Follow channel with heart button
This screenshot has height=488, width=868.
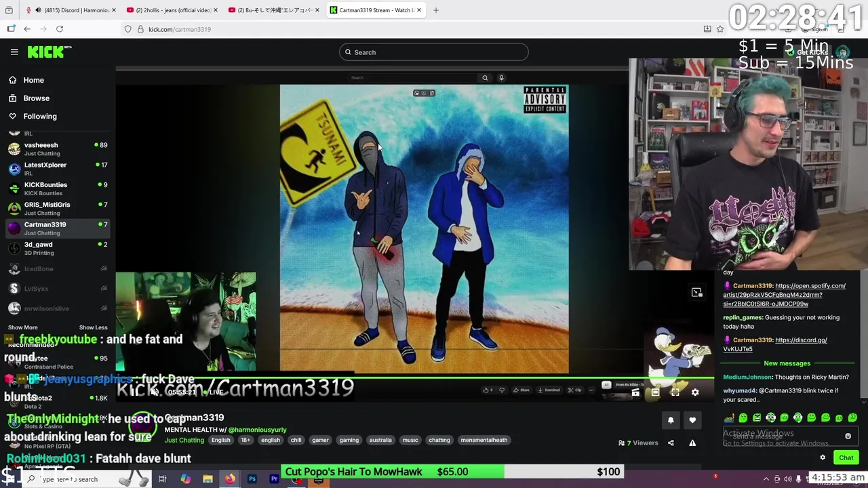692,420
